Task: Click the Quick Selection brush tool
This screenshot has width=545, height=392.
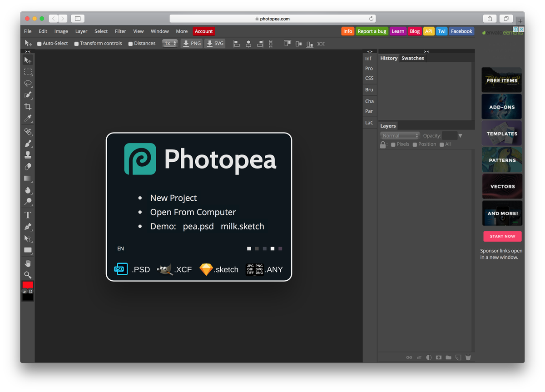Action: (x=28, y=95)
